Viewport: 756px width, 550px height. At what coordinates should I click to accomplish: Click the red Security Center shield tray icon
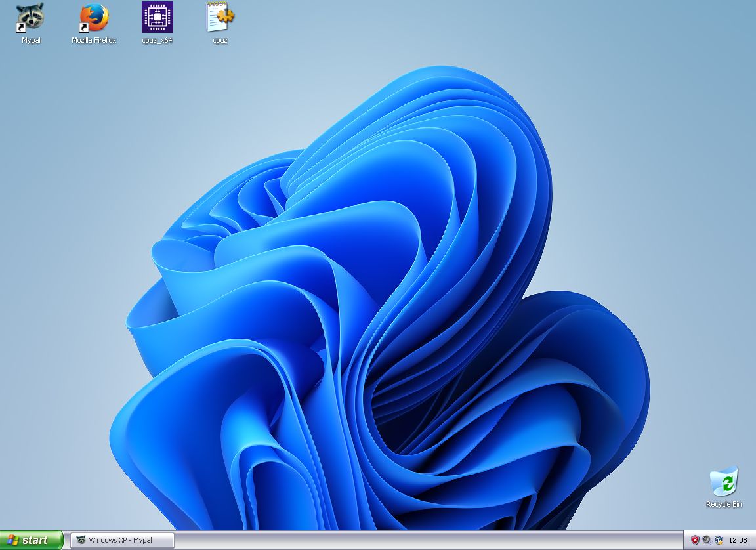point(695,540)
